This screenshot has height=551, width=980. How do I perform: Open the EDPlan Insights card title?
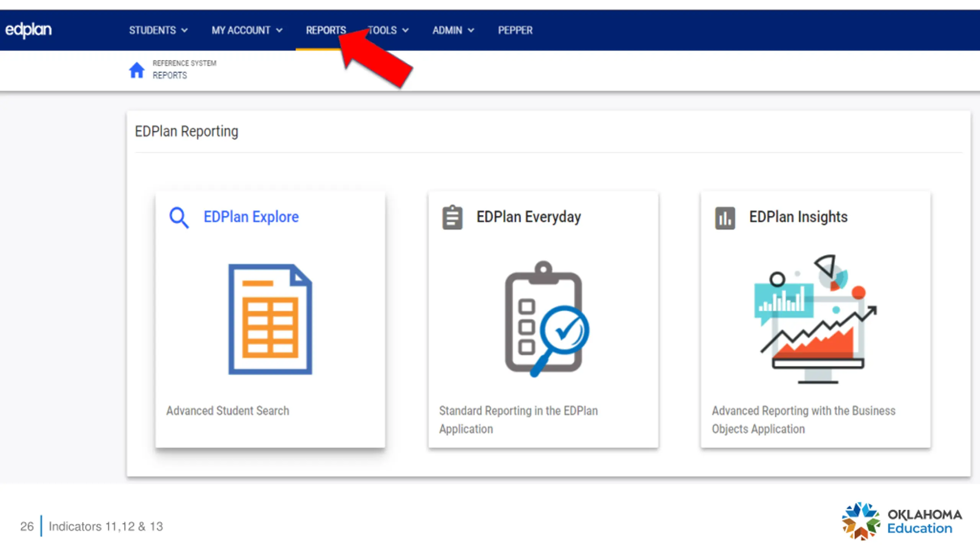point(798,217)
